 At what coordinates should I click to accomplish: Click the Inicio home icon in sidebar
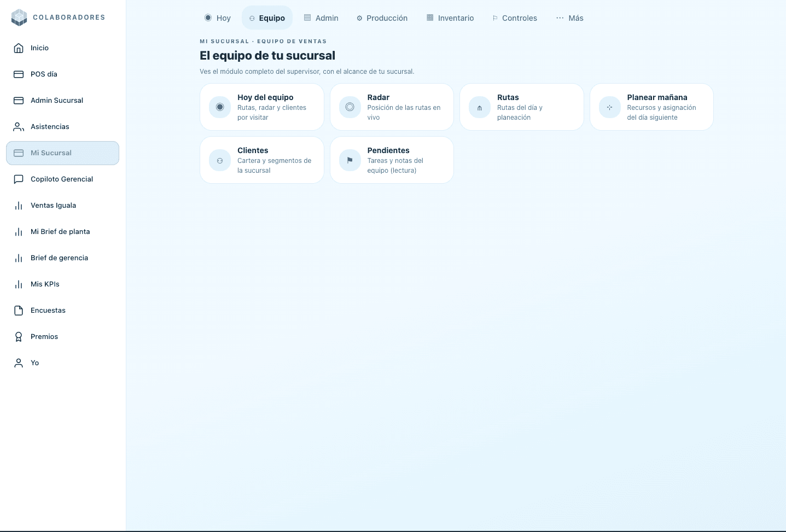[19, 48]
